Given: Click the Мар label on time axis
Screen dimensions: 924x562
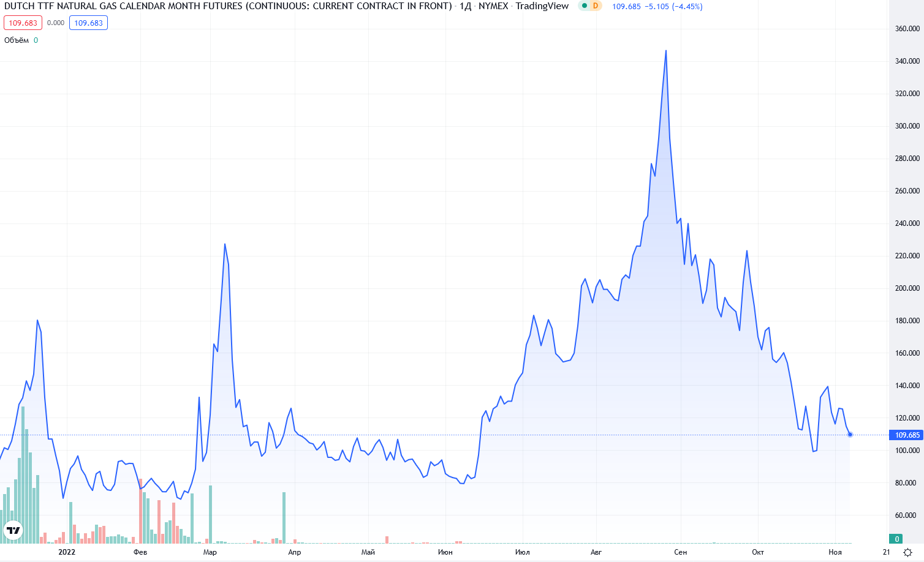Looking at the screenshot, I should tap(210, 552).
